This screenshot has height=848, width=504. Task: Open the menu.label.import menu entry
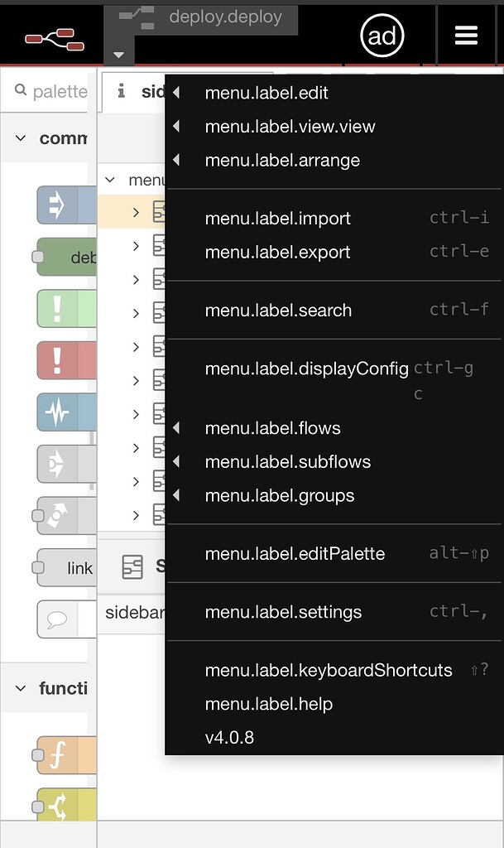[278, 218]
